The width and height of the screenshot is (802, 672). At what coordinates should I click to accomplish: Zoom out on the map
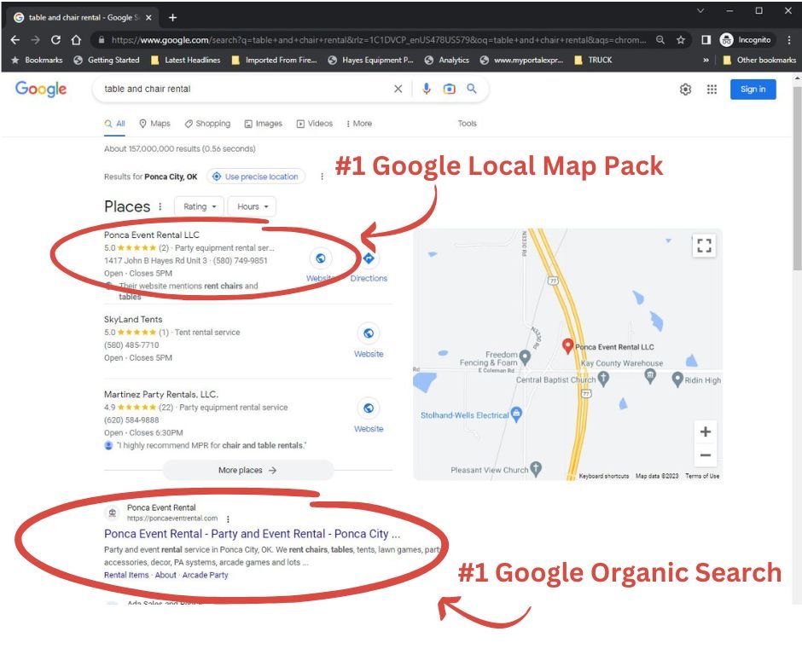click(706, 455)
